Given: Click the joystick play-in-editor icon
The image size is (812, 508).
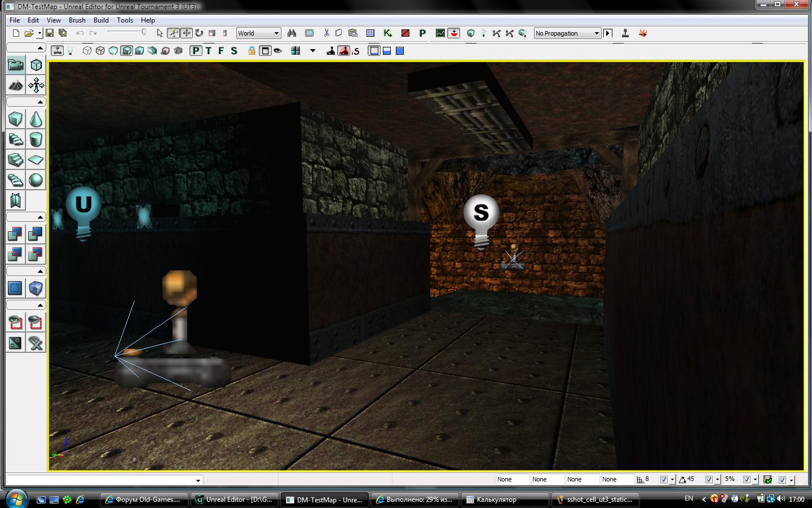Looking at the screenshot, I should (x=625, y=33).
